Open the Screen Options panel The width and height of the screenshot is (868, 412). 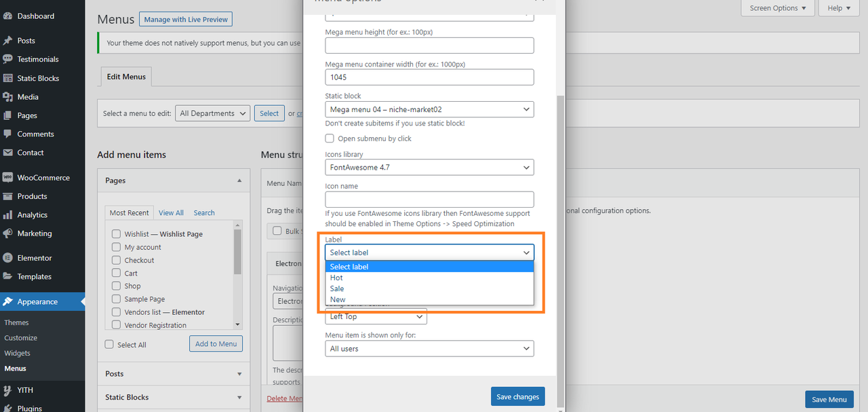(x=778, y=8)
